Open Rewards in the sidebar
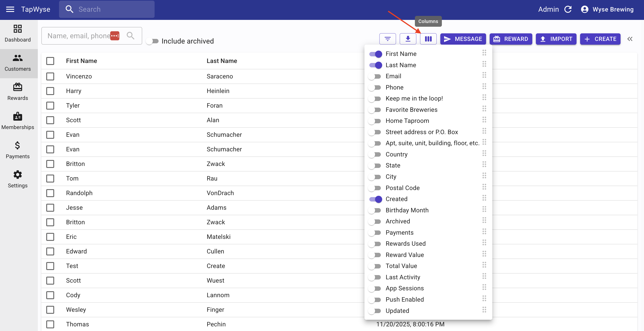 [17, 92]
